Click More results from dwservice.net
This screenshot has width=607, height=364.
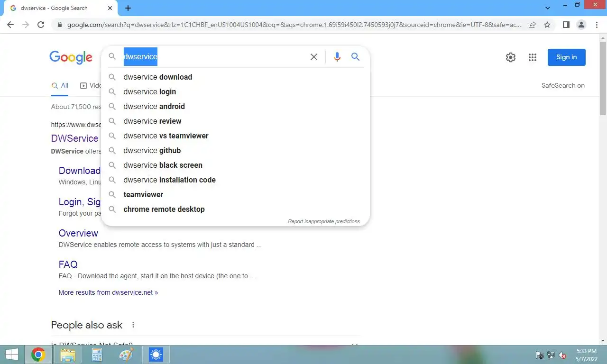108,292
